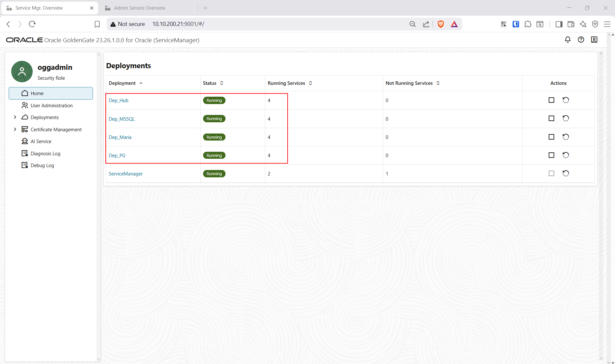
Task: Open the ServiceManager deployment link
Action: click(126, 174)
